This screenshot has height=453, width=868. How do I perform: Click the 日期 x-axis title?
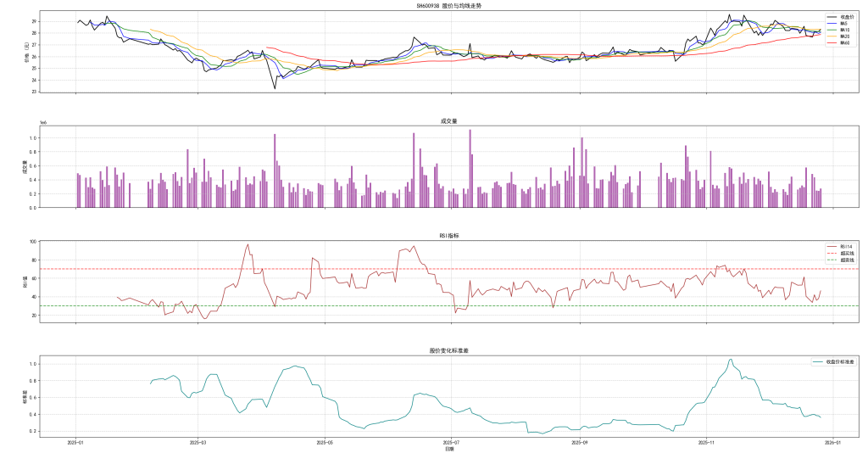[449, 449]
